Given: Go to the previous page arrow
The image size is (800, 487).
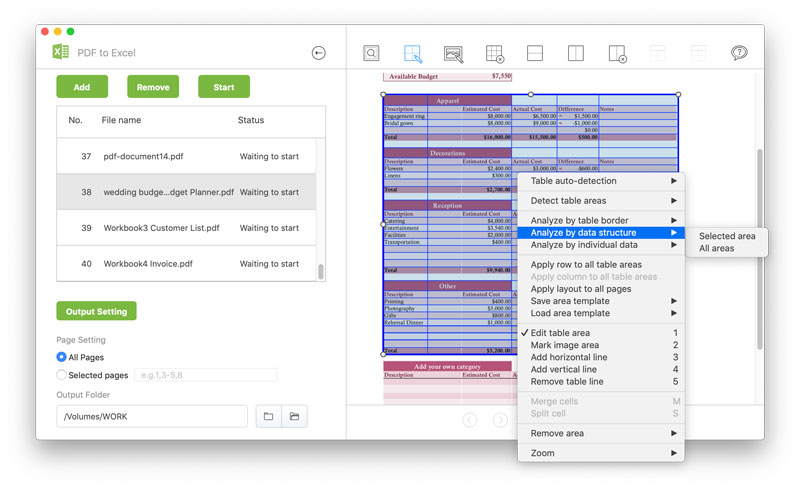Looking at the screenshot, I should 469,420.
